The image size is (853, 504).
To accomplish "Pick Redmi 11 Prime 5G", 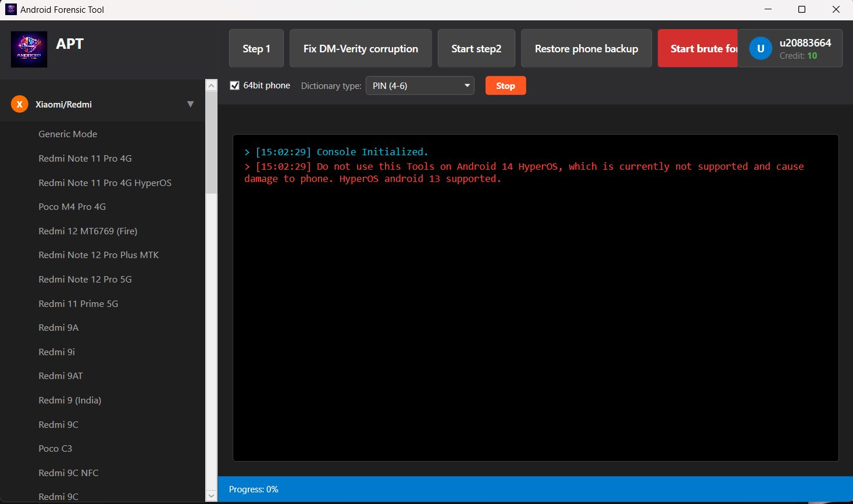I will (x=78, y=303).
